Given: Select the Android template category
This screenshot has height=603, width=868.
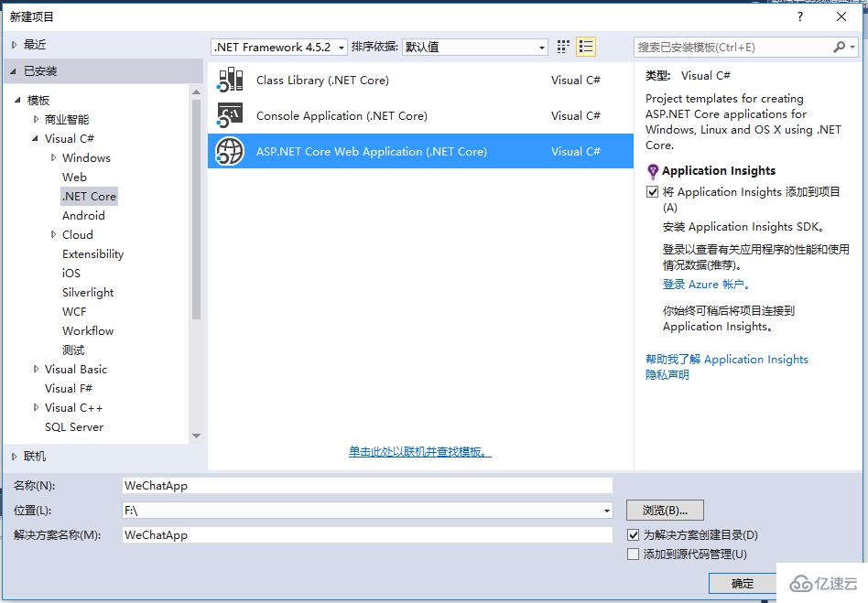Looking at the screenshot, I should 83,216.
